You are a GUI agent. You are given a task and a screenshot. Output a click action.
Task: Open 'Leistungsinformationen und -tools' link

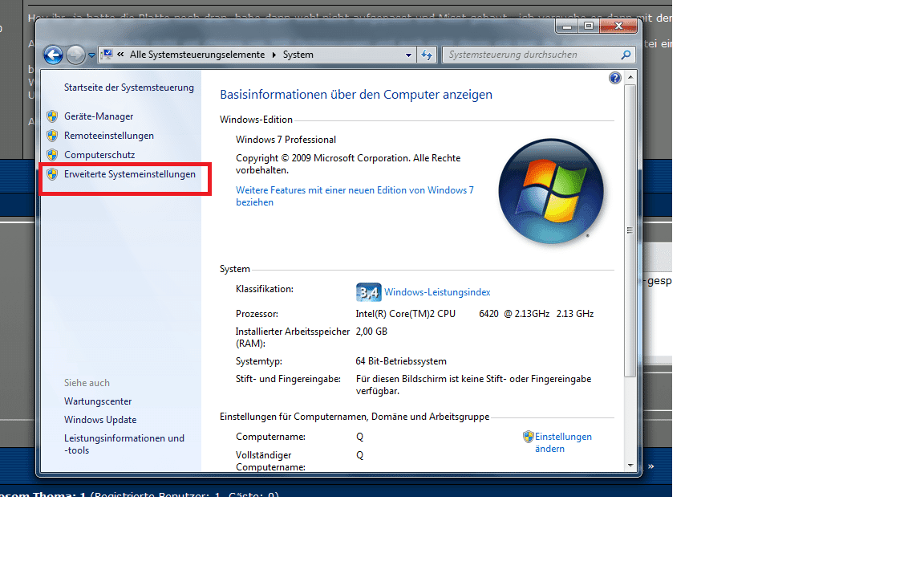[124, 444]
